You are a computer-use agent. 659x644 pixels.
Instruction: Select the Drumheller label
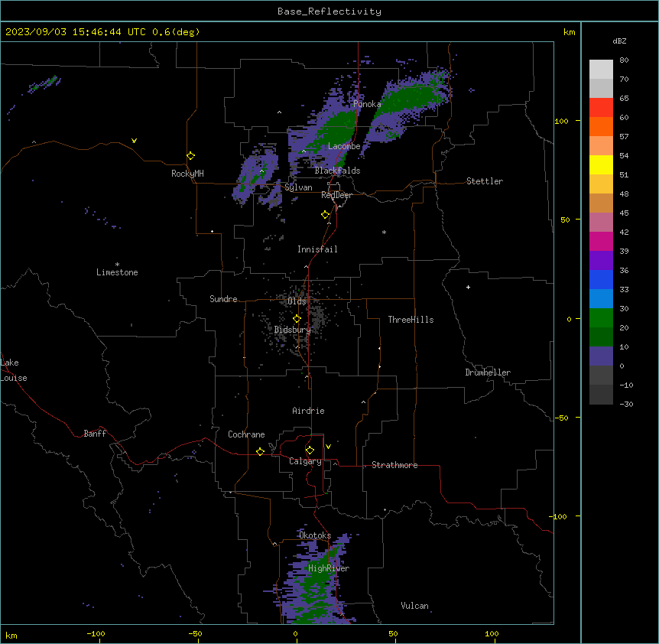click(488, 372)
